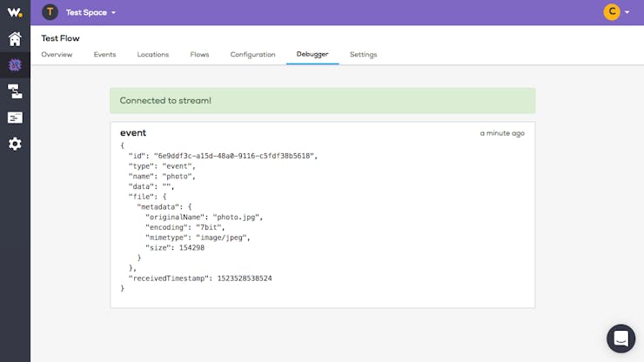644x362 pixels.
Task: Open the form card sidebar icon
Action: 15,117
